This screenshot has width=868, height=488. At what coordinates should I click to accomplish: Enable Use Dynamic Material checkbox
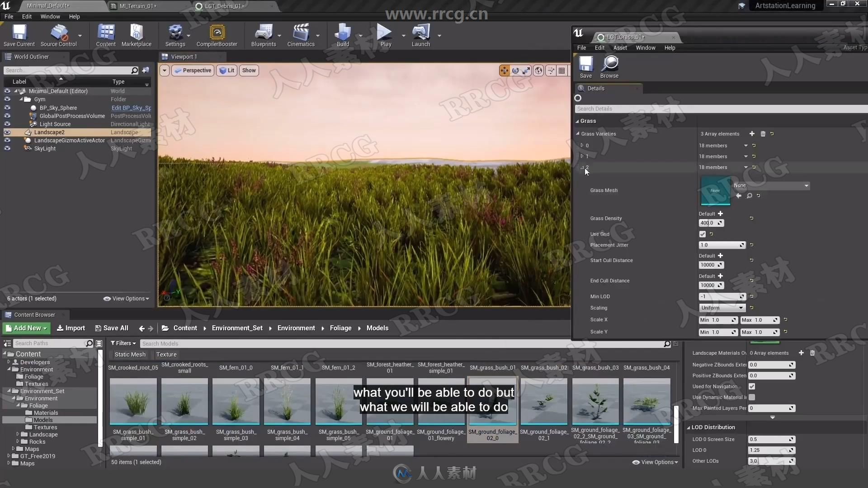[x=751, y=397]
